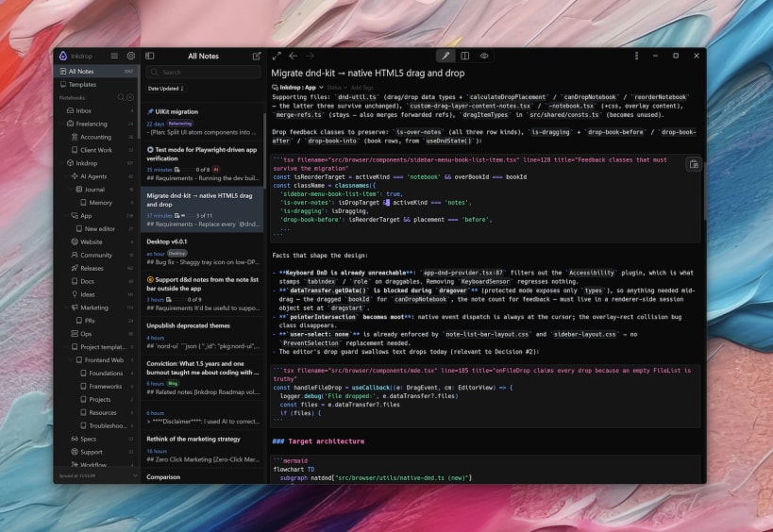Open the Client Work notebook
773x532 pixels.
pyautogui.click(x=96, y=150)
